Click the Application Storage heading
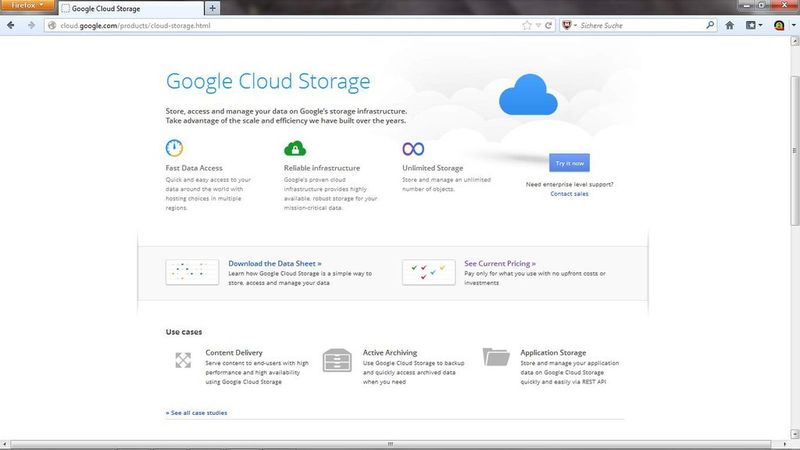The height and width of the screenshot is (450, 800). tap(553, 353)
